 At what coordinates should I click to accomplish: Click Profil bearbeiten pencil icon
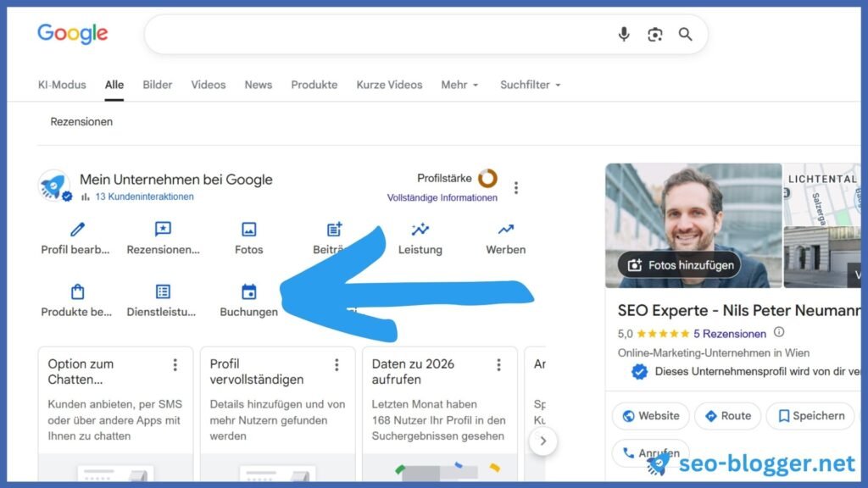[77, 229]
